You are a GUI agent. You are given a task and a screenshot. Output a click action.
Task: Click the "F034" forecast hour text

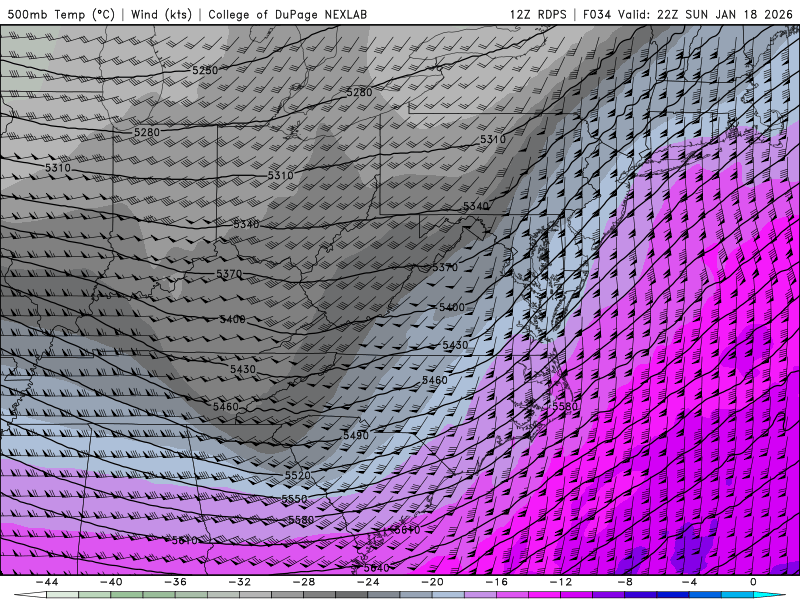(597, 14)
